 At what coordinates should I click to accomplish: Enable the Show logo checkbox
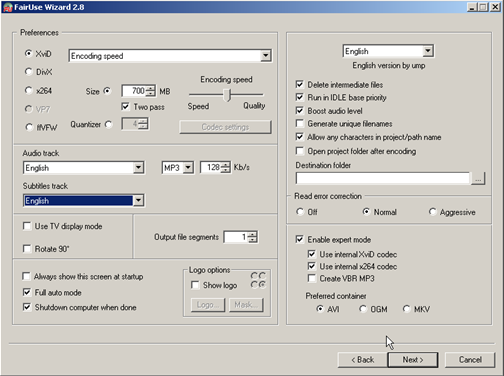point(195,285)
